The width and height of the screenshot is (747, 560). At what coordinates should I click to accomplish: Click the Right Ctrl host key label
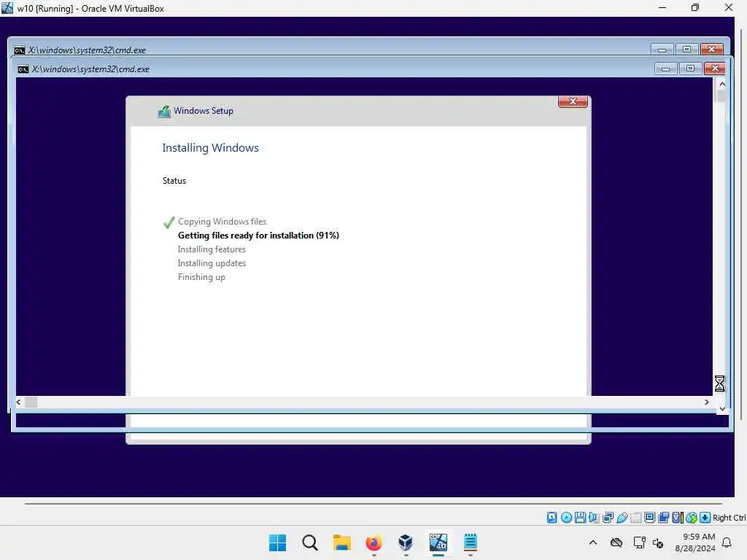[729, 518]
